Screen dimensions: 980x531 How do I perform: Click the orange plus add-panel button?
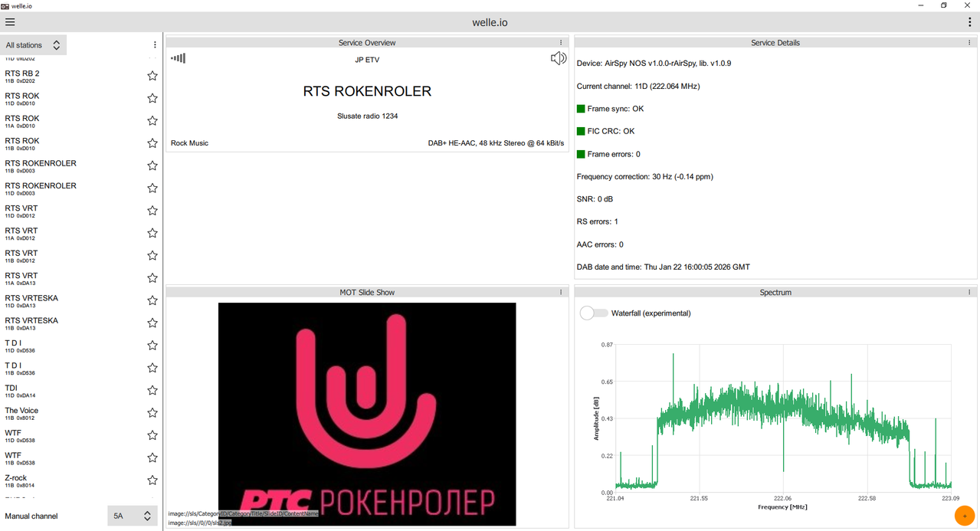tap(965, 516)
